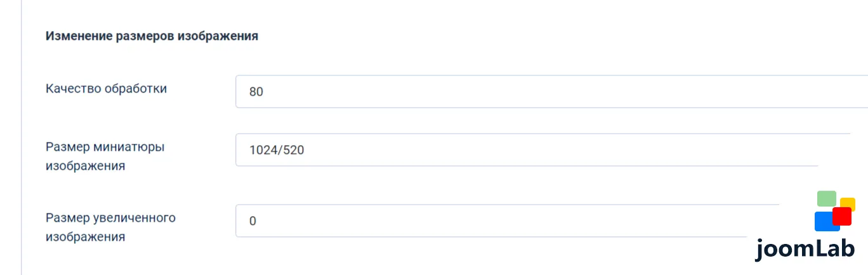Viewport: 868px width, 275px height.
Task: Click the joomLab wordmark text
Action: tap(805, 249)
